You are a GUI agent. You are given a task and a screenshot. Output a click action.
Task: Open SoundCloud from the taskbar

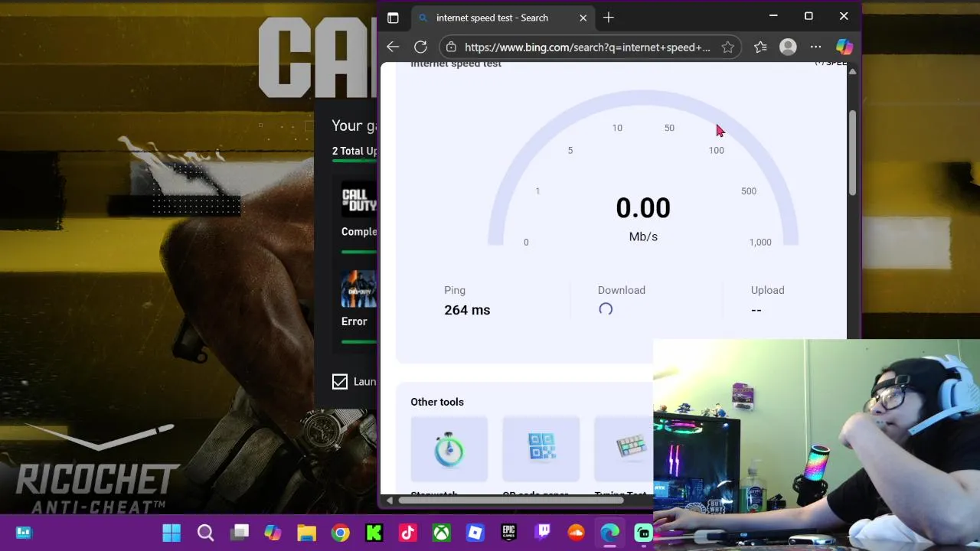tap(576, 533)
